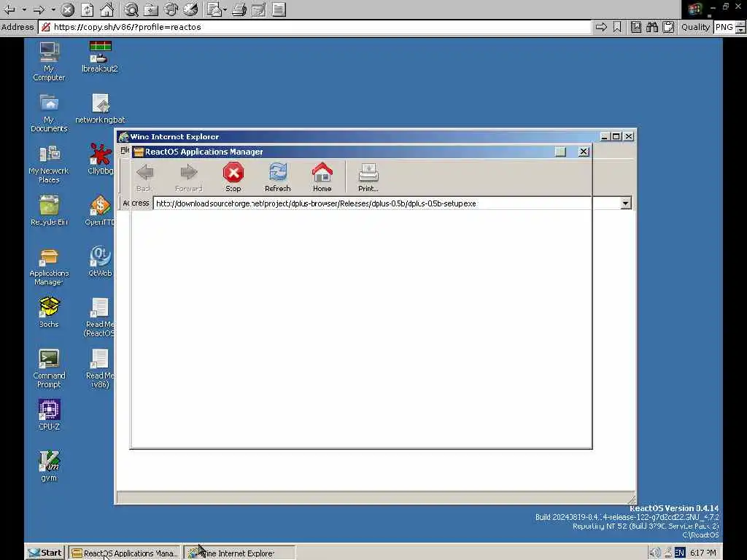Switch to ReactOS Applications Manager taskbar button

pyautogui.click(x=125, y=553)
